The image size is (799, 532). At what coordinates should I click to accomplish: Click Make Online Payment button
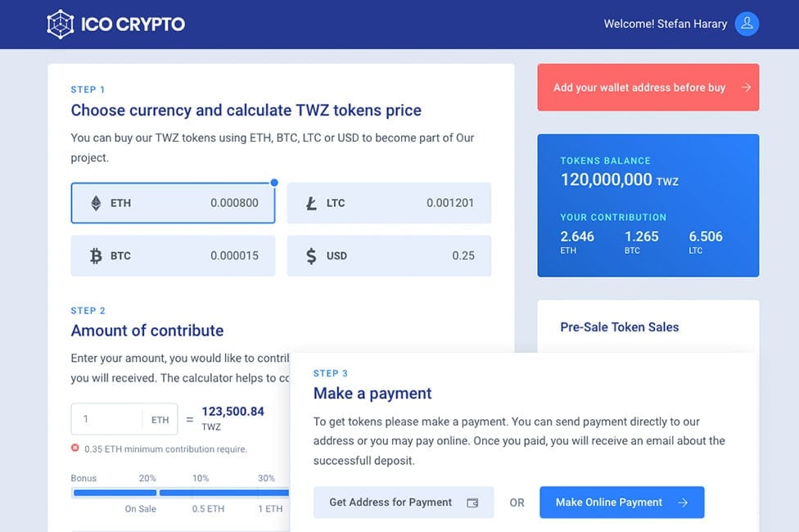coord(621,503)
